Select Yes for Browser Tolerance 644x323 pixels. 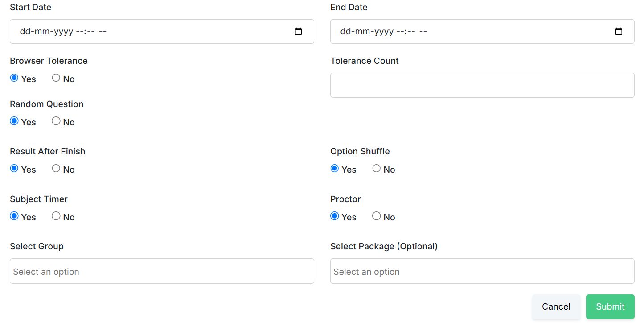pos(14,78)
